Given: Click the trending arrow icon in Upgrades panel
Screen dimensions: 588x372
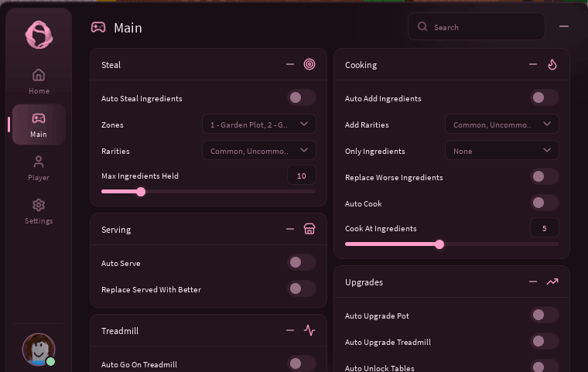Looking at the screenshot, I should (x=552, y=282).
